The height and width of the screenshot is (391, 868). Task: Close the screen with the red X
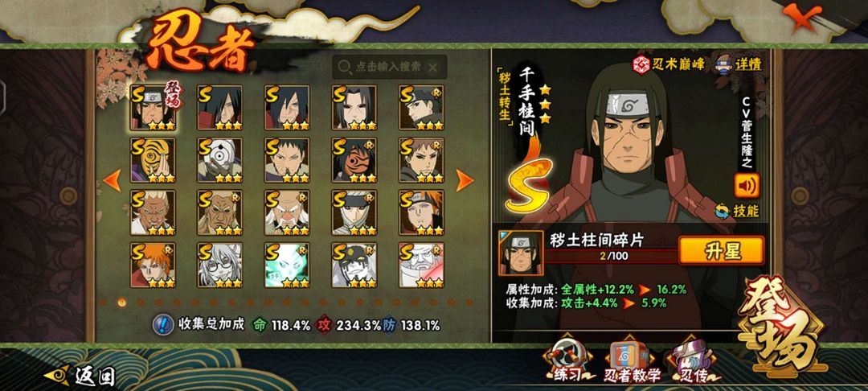coord(799,18)
